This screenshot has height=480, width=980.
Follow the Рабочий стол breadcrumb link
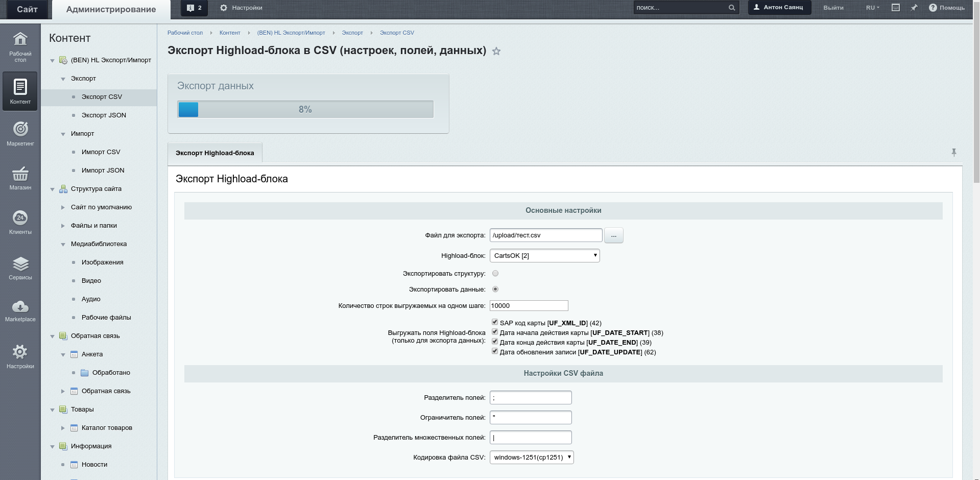pos(185,33)
